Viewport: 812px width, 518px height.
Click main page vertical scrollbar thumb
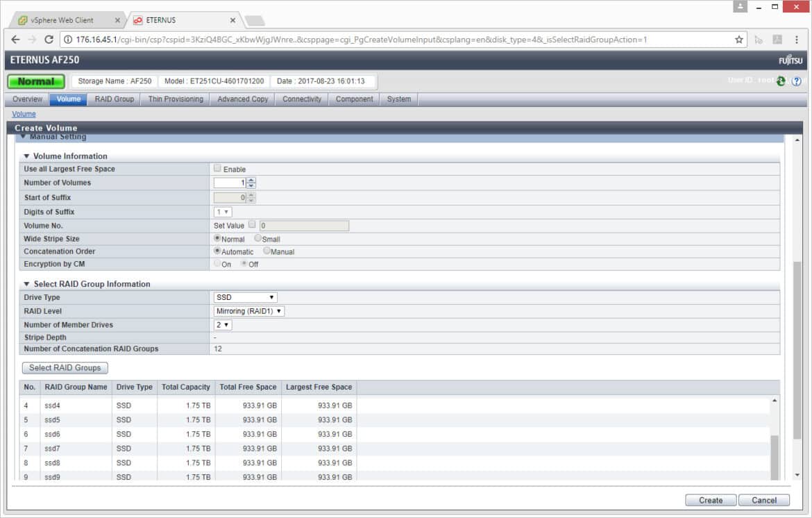797,350
